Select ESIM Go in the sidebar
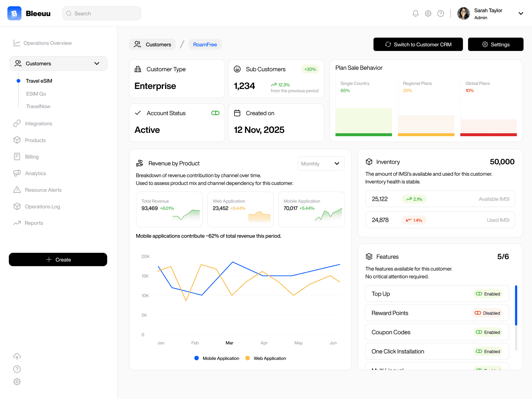Viewport: 532px width, 399px height. click(36, 94)
